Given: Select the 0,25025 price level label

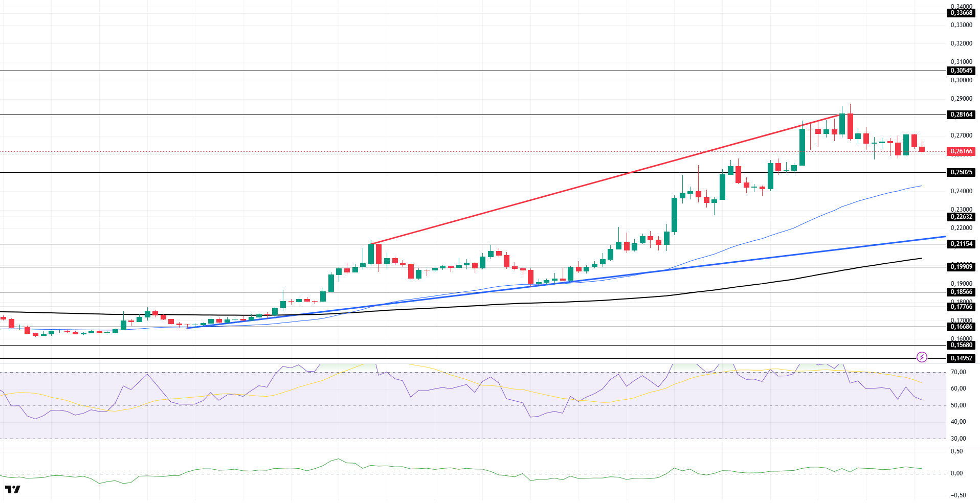Looking at the screenshot, I should coord(962,172).
